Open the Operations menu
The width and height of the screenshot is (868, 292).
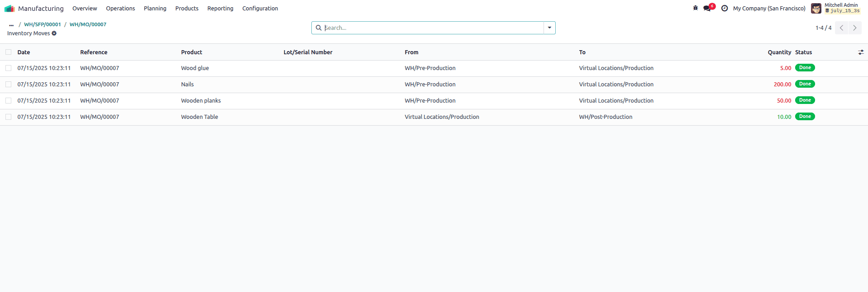click(x=120, y=9)
